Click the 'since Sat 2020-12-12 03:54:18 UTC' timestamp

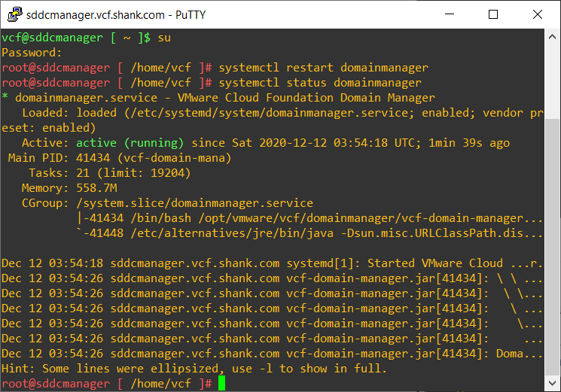tap(306, 143)
